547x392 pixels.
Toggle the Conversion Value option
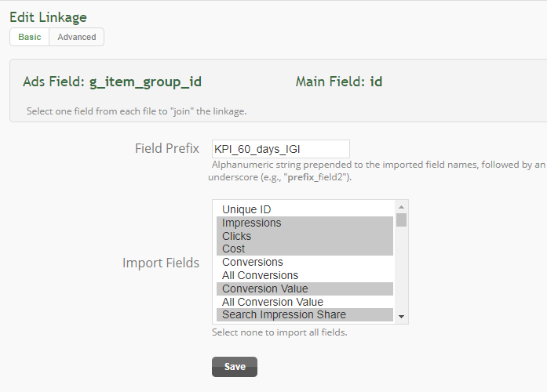(304, 289)
